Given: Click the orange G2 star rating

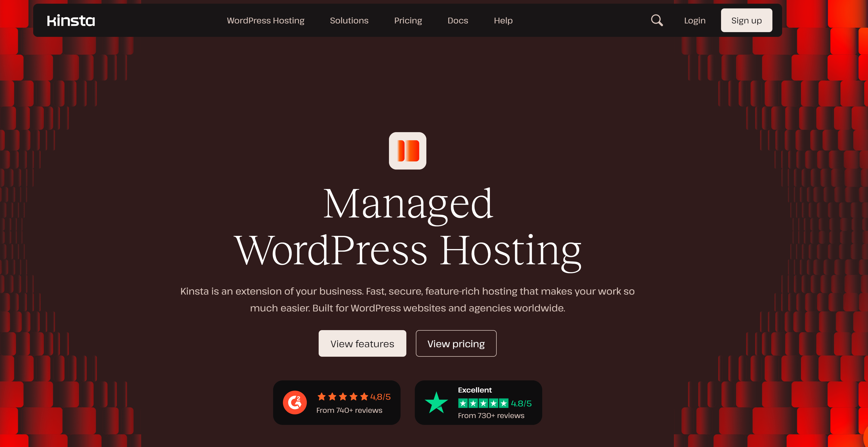Looking at the screenshot, I should [x=343, y=396].
